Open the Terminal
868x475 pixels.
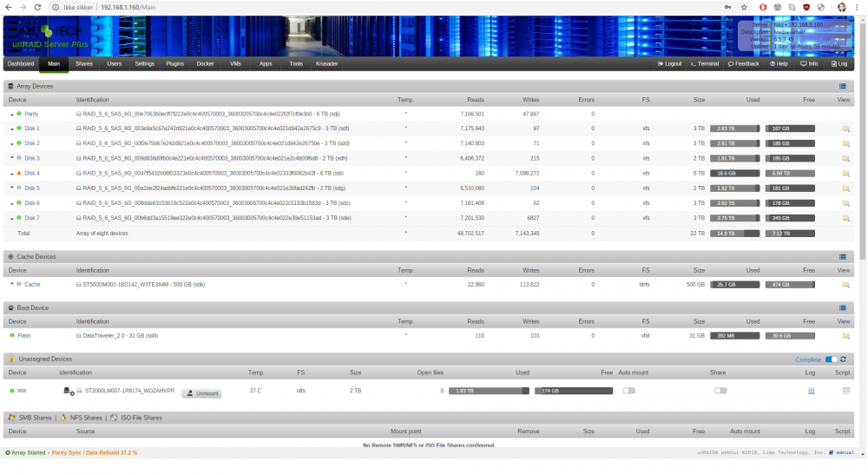pyautogui.click(x=705, y=63)
